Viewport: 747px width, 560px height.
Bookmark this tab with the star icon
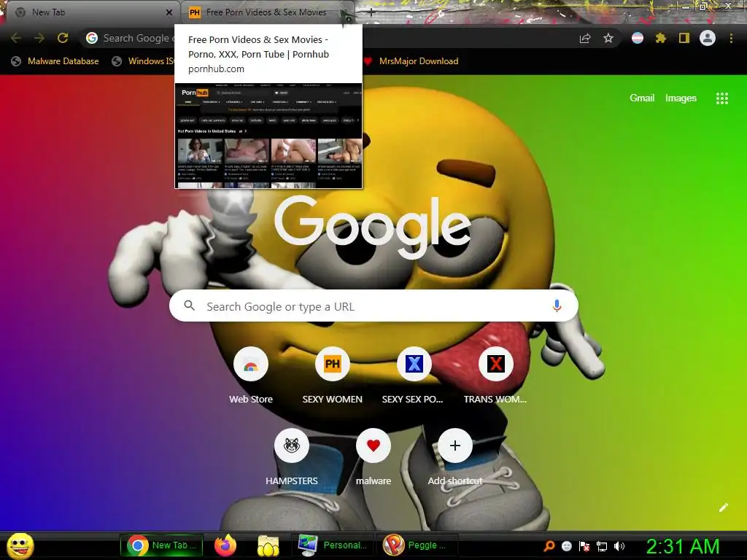coord(608,38)
